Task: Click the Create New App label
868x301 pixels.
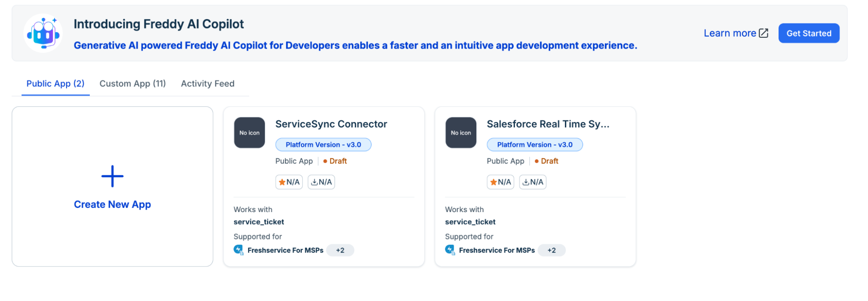Action: (x=112, y=204)
